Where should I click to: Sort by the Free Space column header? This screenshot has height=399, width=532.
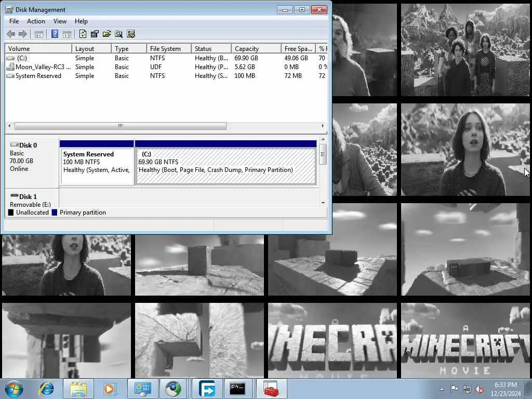(x=298, y=48)
